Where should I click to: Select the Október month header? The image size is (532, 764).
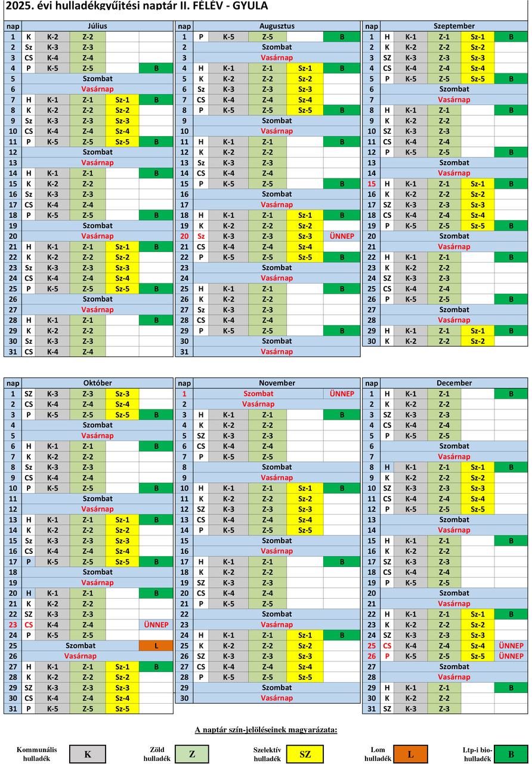[x=97, y=383]
